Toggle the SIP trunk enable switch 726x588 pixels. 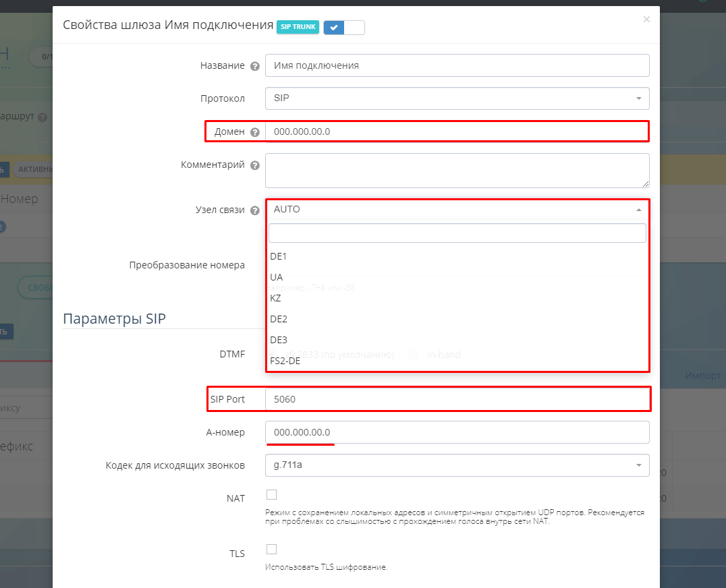(x=343, y=27)
